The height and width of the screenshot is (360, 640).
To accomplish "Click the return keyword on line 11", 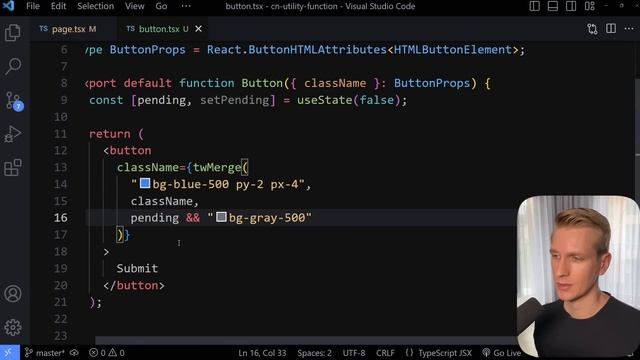I will point(110,134).
